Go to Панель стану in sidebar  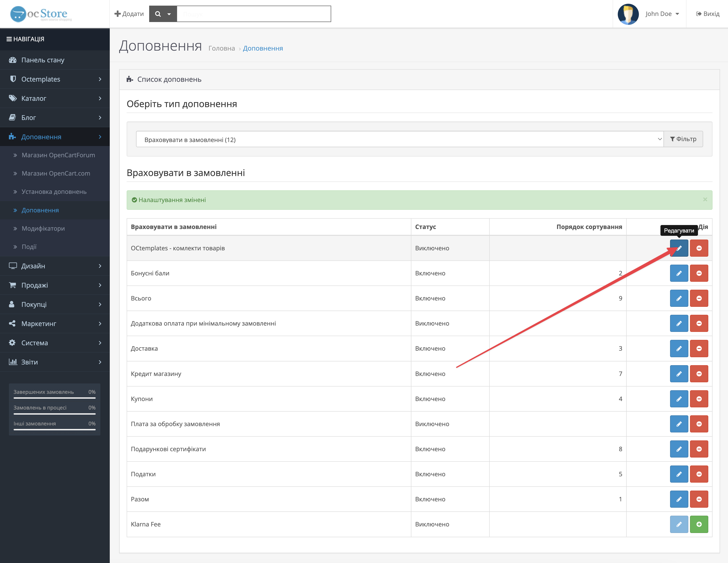pos(43,60)
